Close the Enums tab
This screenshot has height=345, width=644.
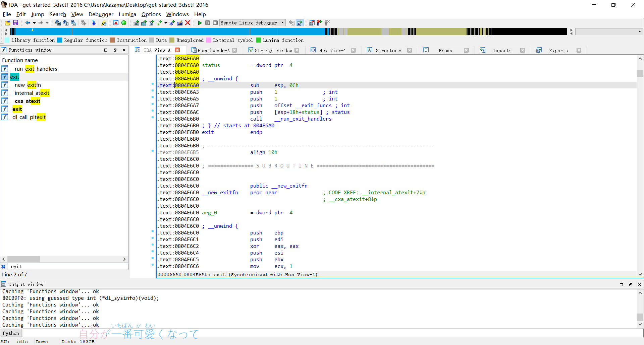pos(466,50)
